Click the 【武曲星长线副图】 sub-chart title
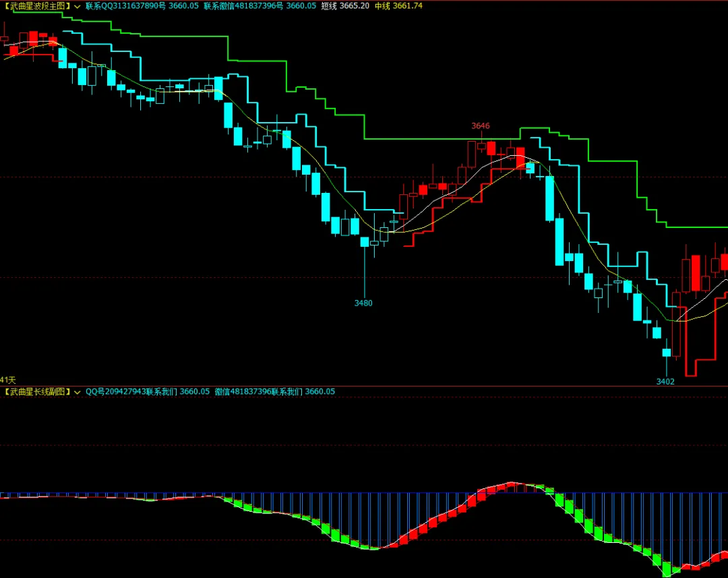The width and height of the screenshot is (728, 578). click(36, 392)
